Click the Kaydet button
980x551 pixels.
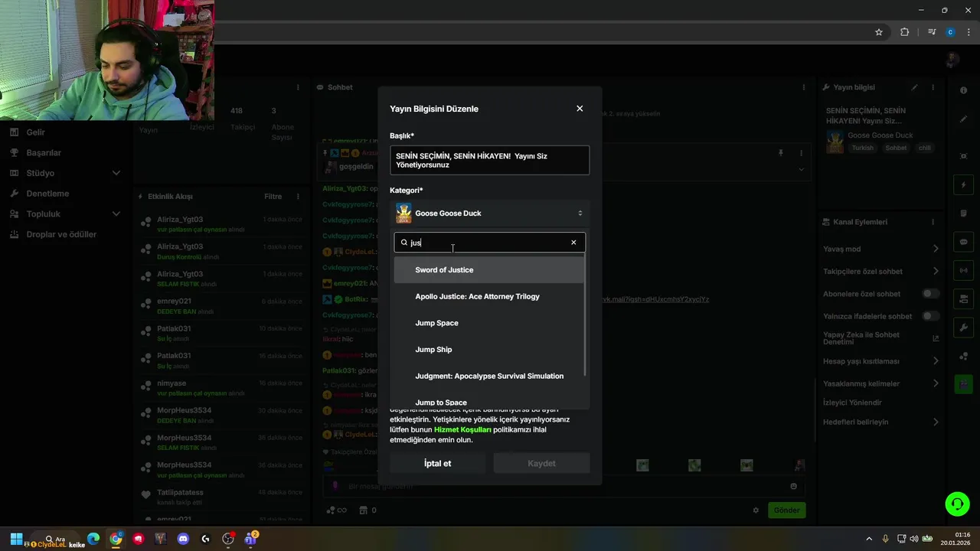tap(541, 463)
